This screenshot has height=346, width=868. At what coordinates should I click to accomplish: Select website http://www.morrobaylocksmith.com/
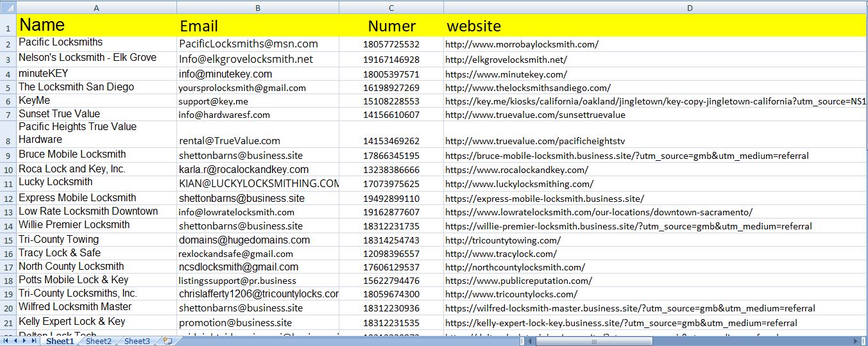(656, 44)
